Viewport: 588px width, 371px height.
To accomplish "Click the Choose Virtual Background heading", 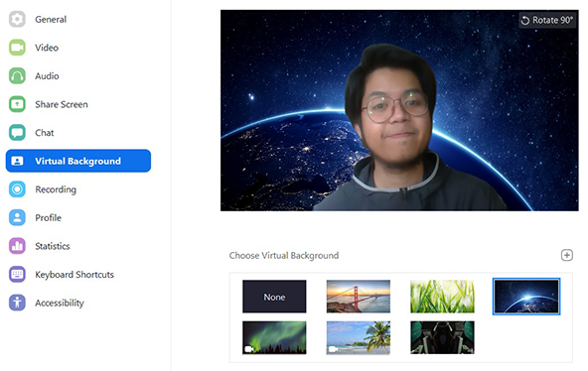I will pos(284,256).
